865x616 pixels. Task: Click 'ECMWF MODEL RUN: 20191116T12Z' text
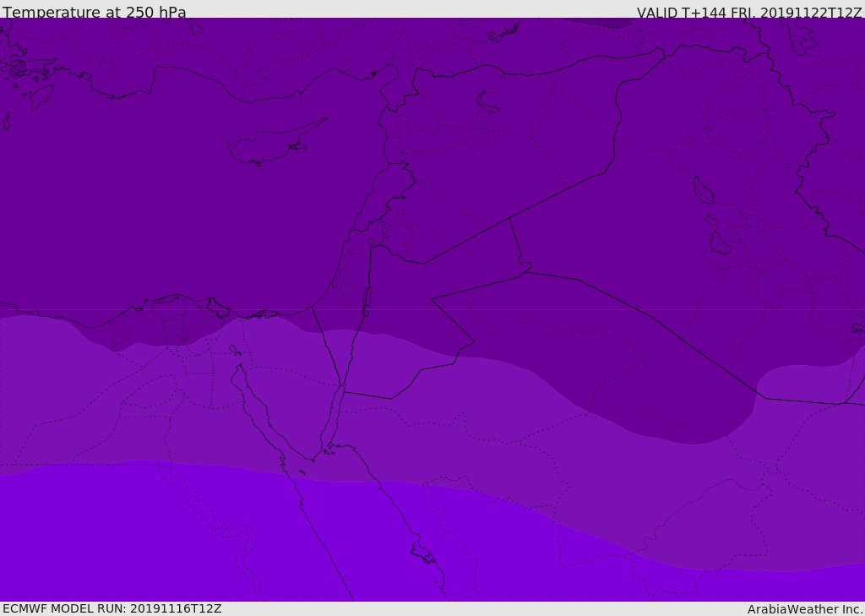tap(112, 608)
